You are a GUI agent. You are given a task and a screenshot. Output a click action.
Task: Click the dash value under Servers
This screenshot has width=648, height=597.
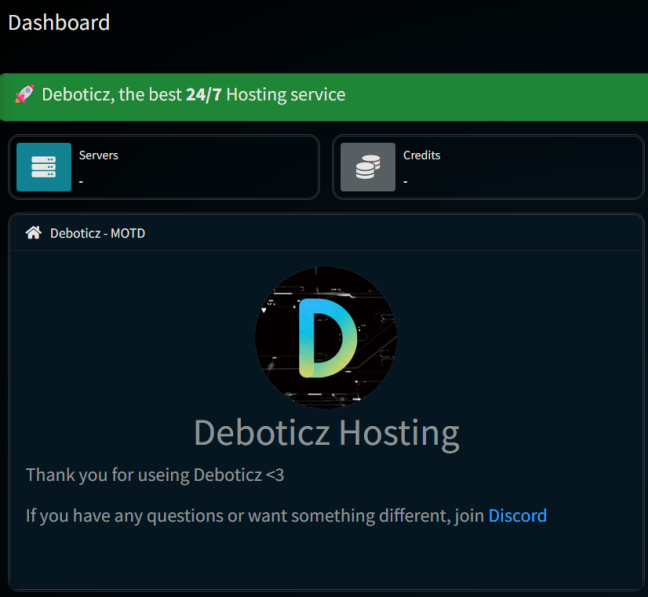[x=81, y=181]
